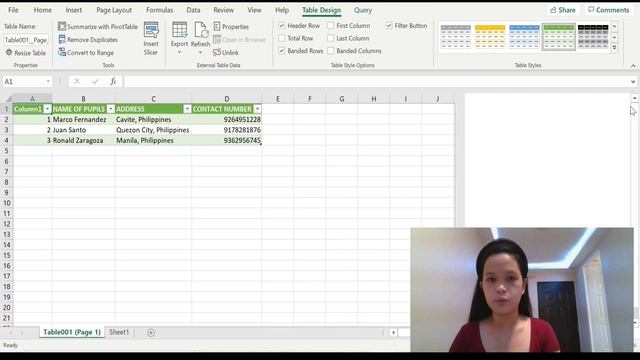Click Insert Slicer icon
Image resolution: width=640 pixels, height=360 pixels.
(151, 31)
